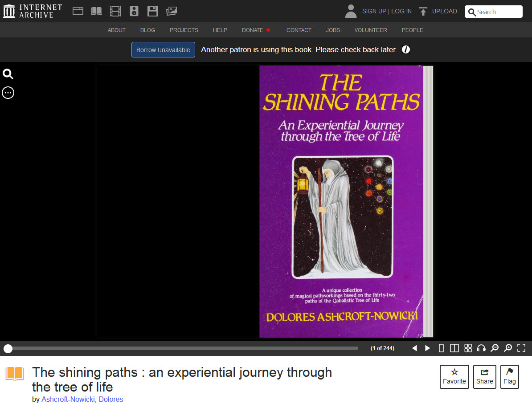Click the info icon beside borrow message
This screenshot has width=532, height=404.
[406, 49]
